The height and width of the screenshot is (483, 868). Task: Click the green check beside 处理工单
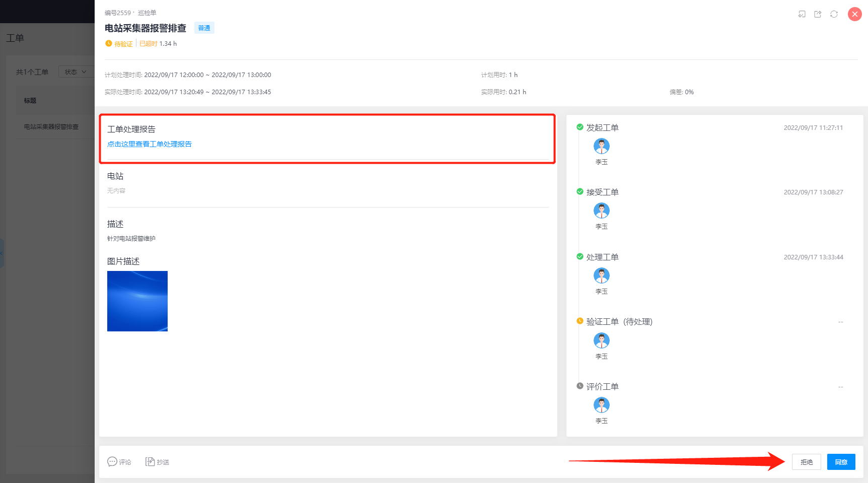tap(580, 257)
